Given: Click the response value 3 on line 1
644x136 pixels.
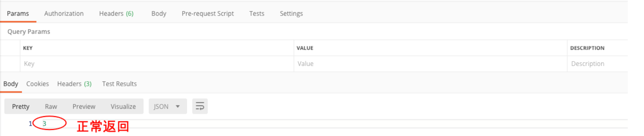Looking at the screenshot, I should (x=45, y=124).
